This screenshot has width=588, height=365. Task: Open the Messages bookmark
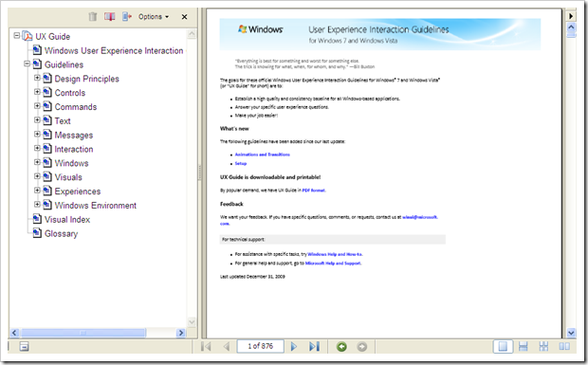pyautogui.click(x=74, y=135)
